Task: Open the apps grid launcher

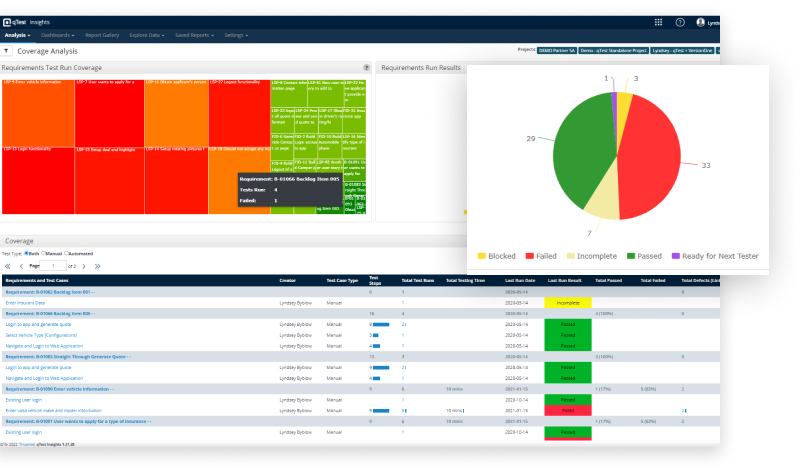Action: point(658,21)
